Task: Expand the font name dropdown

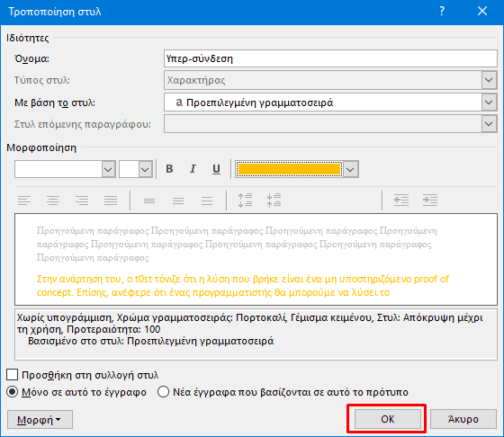Action: [x=108, y=169]
